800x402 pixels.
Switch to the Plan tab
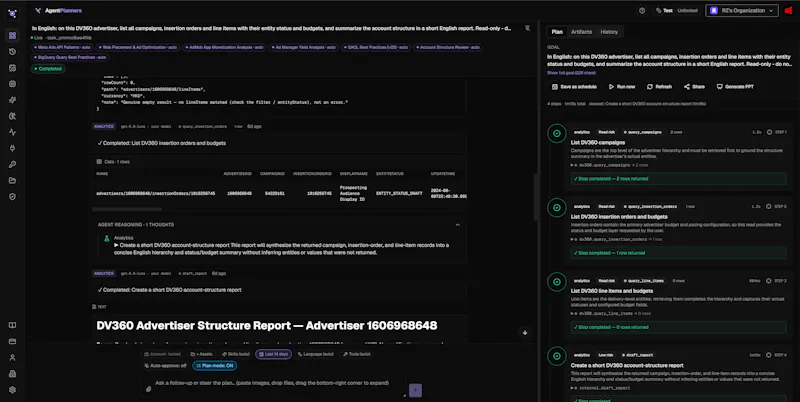pos(557,32)
